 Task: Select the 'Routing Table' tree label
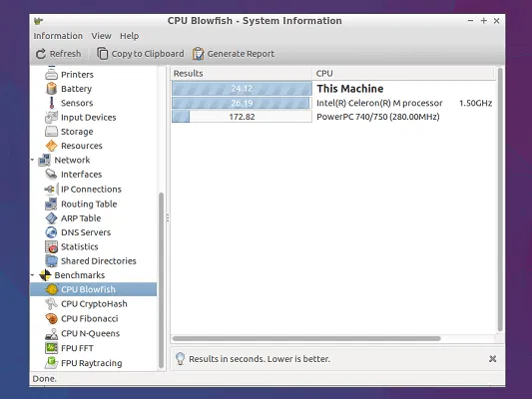pyautogui.click(x=89, y=204)
